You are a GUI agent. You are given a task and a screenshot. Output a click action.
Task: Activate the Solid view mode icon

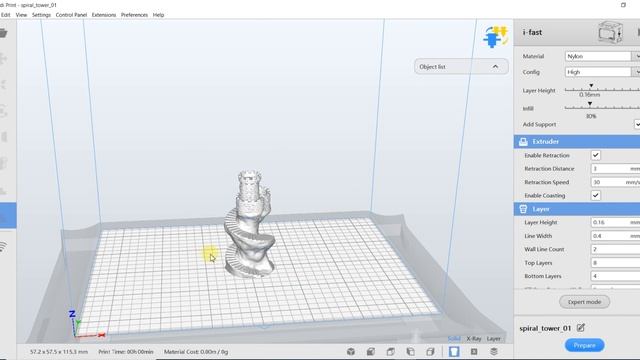point(454,351)
